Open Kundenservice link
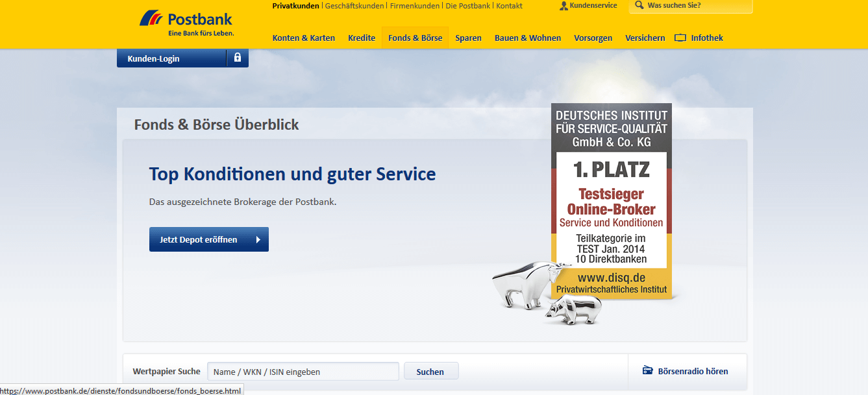 pyautogui.click(x=593, y=6)
